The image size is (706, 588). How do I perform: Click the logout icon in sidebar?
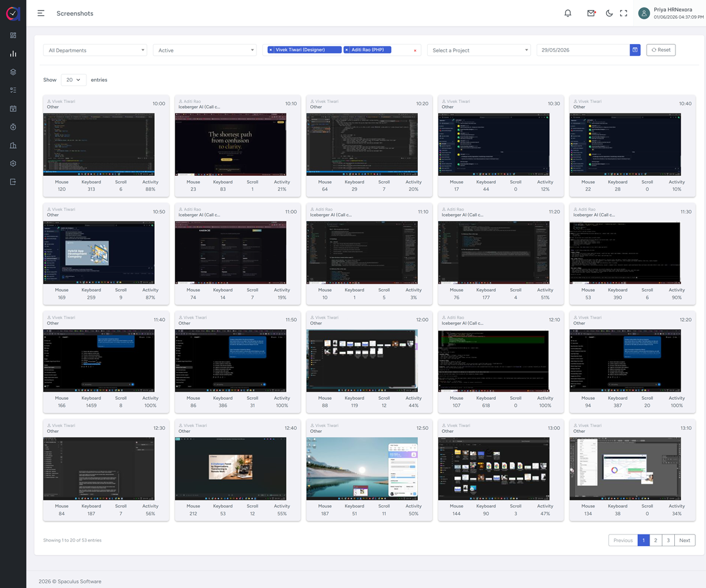pyautogui.click(x=13, y=182)
